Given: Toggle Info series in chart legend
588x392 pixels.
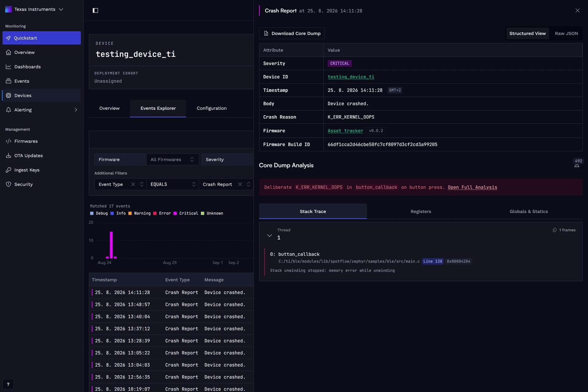Looking at the screenshot, I should coord(118,213).
